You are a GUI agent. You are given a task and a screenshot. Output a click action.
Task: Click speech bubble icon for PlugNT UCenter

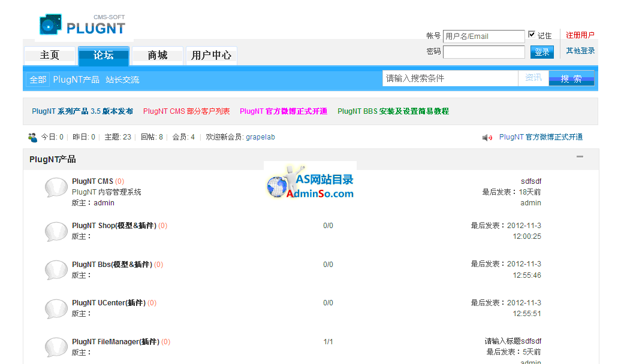point(56,309)
